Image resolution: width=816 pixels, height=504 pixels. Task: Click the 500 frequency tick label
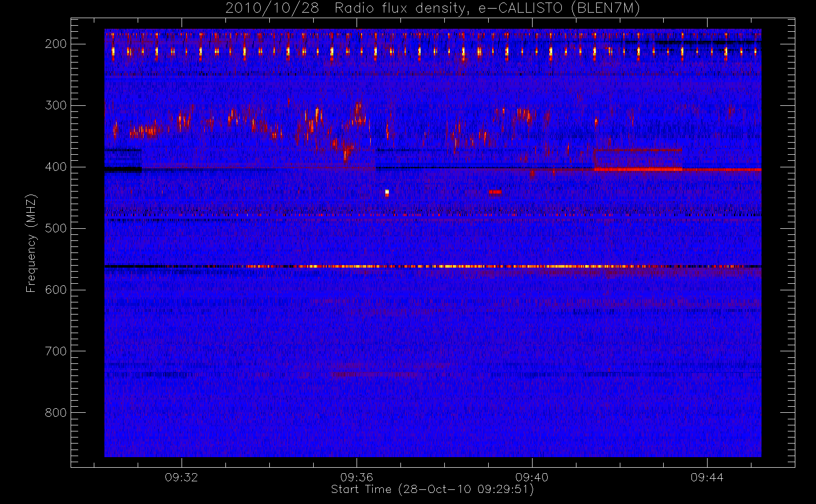[x=56, y=228]
